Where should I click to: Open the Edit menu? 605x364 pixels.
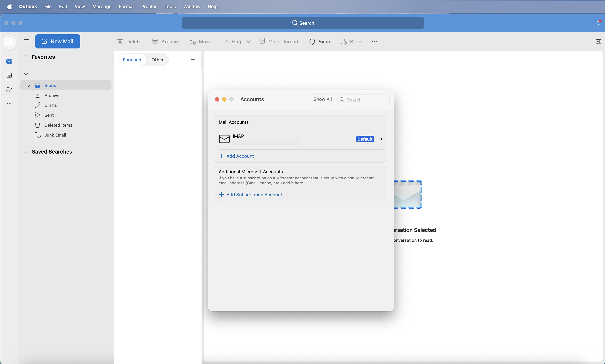pyautogui.click(x=63, y=7)
